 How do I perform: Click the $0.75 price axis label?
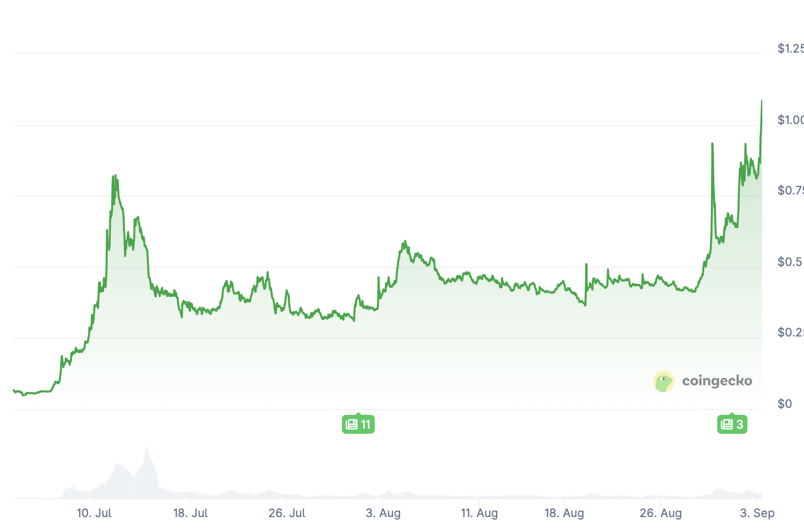[x=791, y=191]
